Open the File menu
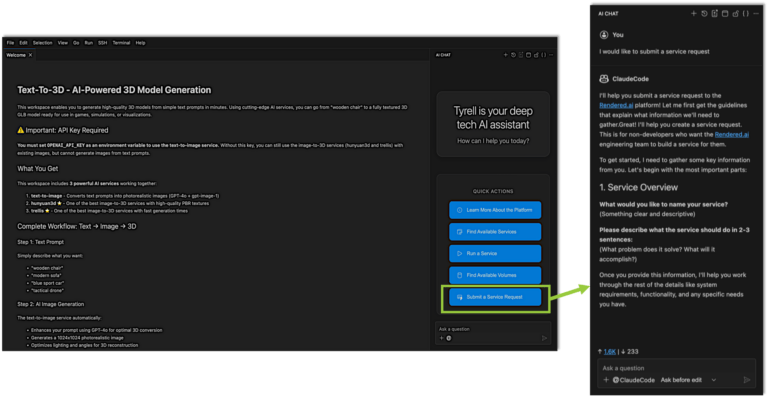Viewport: 768px width, 397px height. (10, 43)
